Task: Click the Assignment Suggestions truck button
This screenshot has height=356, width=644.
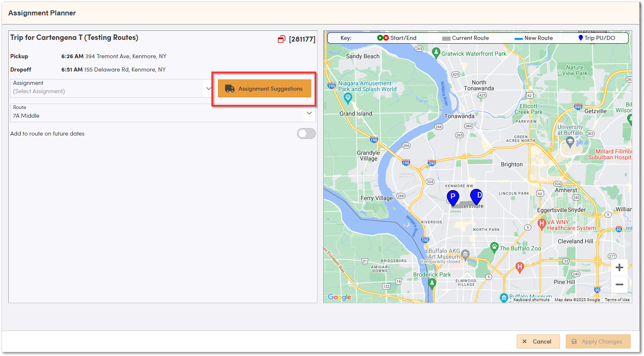Action: coord(265,89)
